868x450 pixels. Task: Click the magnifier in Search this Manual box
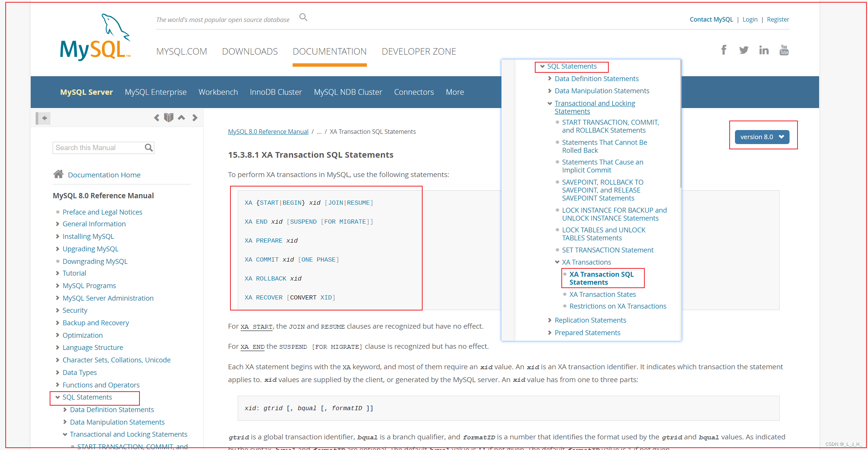[x=148, y=147]
